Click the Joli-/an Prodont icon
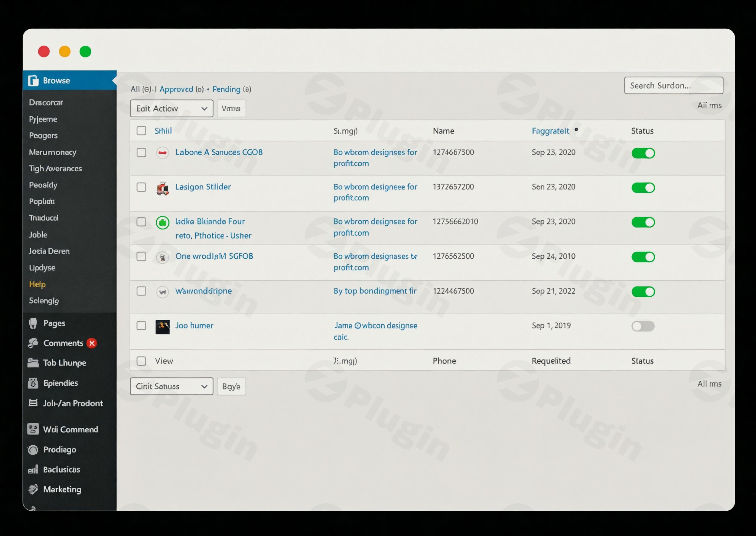The image size is (756, 536). pyautogui.click(x=33, y=403)
